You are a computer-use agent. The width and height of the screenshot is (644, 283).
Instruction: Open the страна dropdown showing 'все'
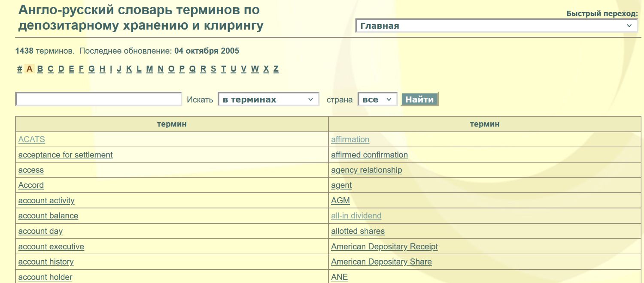[377, 99]
